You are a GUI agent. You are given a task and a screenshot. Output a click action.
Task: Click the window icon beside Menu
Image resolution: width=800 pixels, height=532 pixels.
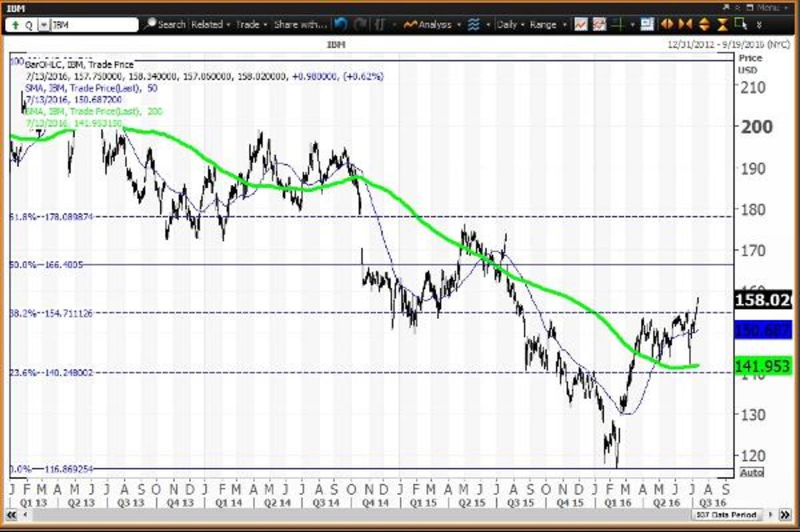tap(749, 7)
